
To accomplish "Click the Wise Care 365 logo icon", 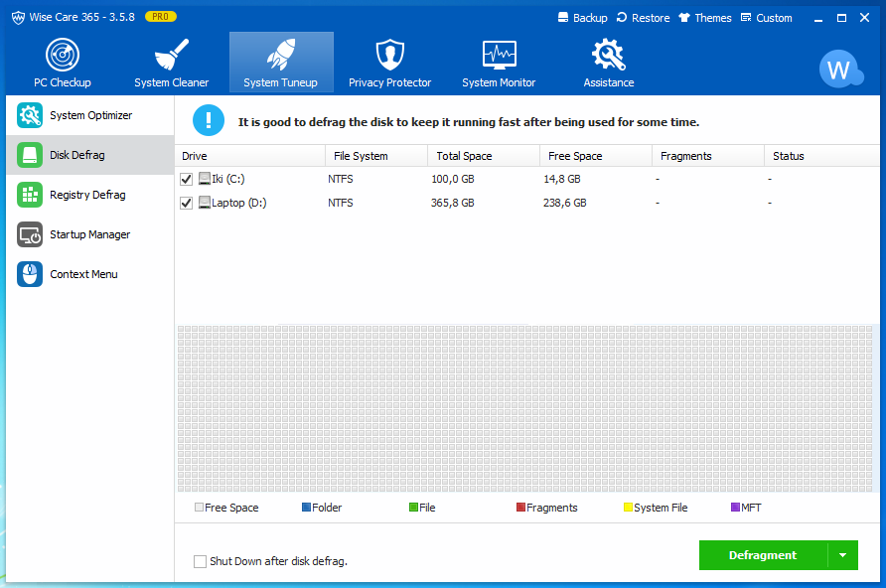I will pyautogui.click(x=18, y=18).
